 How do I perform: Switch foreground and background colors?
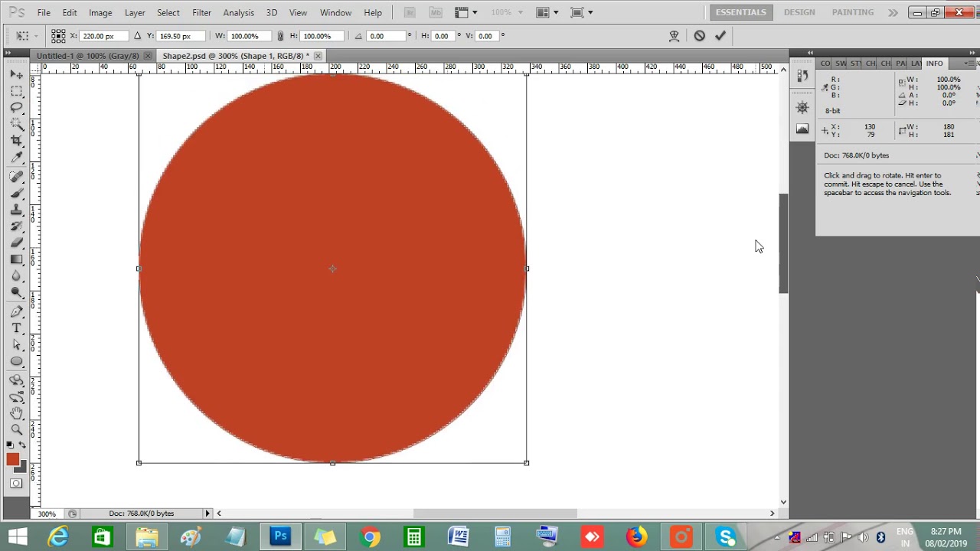click(22, 445)
